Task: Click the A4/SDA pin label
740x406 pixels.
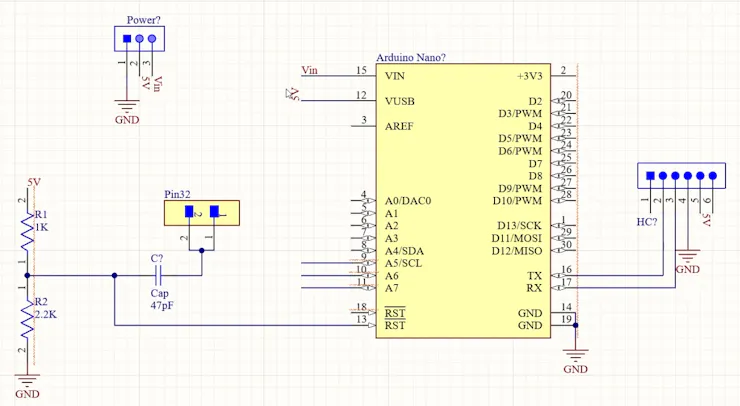Action: coord(404,251)
